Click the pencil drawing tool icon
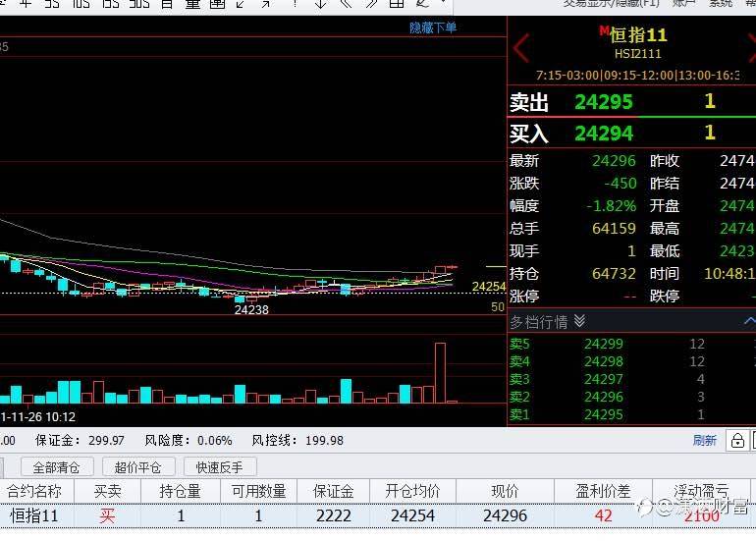The width and height of the screenshot is (756, 541). pos(423,4)
